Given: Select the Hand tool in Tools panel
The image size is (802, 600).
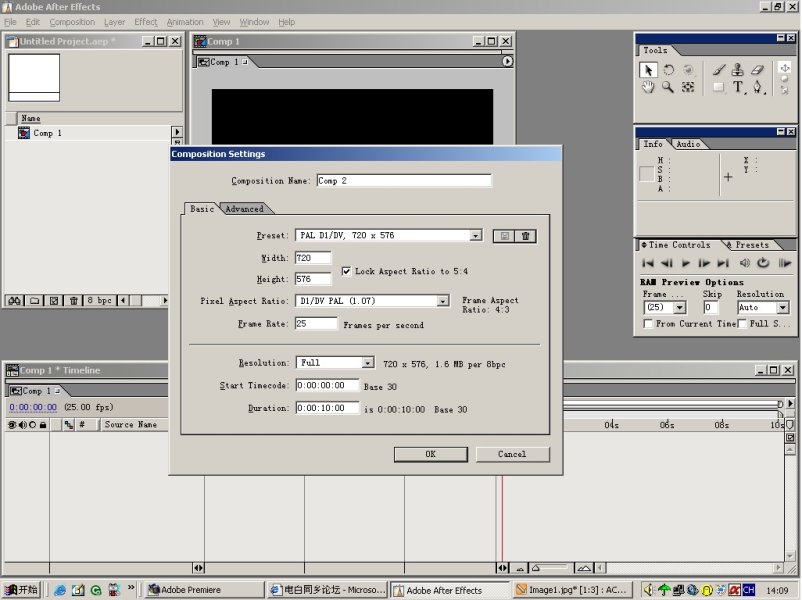Looking at the screenshot, I should (648, 88).
